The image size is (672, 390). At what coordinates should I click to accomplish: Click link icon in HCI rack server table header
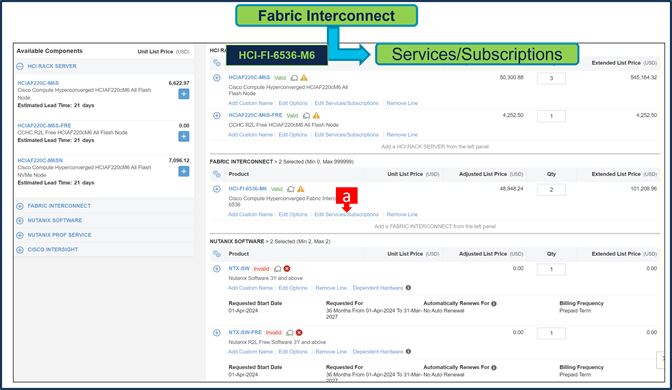(x=217, y=63)
